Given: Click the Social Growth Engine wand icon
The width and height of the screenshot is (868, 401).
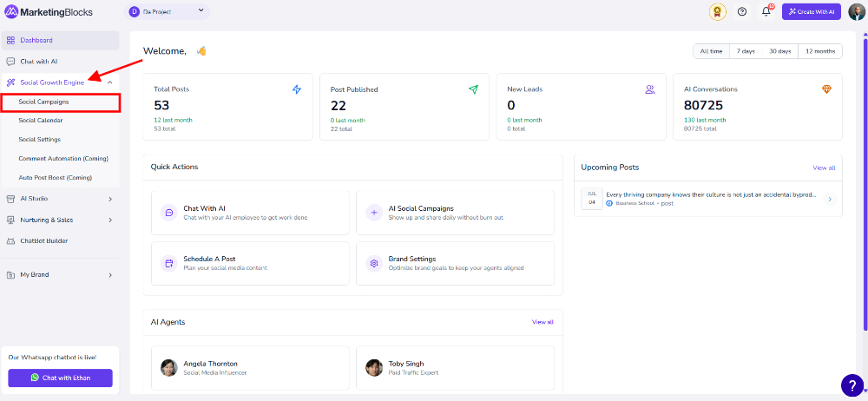Looking at the screenshot, I should point(10,82).
